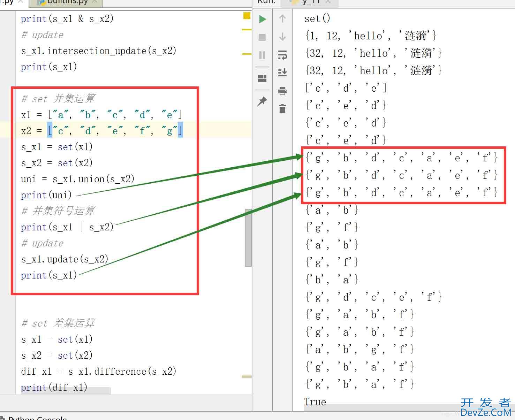This screenshot has width=515, height=420.
Task: Click the 'set()' console output line
Action: 317,18
